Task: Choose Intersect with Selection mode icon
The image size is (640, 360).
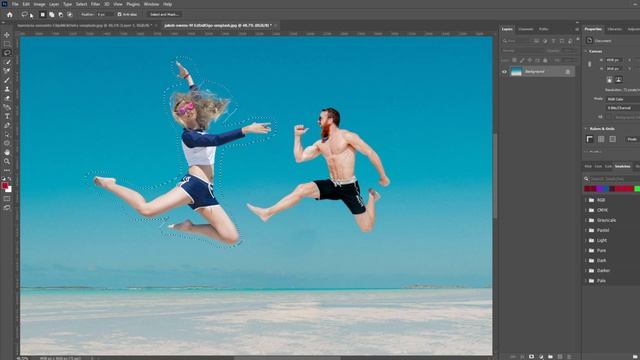Action: point(70,15)
